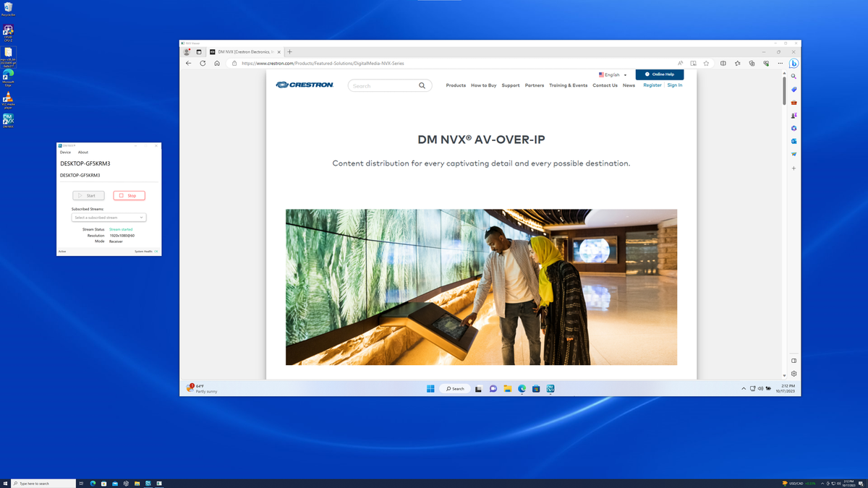868x488 pixels.
Task: Click the streamed Windows 11 Start button
Action: point(430,389)
